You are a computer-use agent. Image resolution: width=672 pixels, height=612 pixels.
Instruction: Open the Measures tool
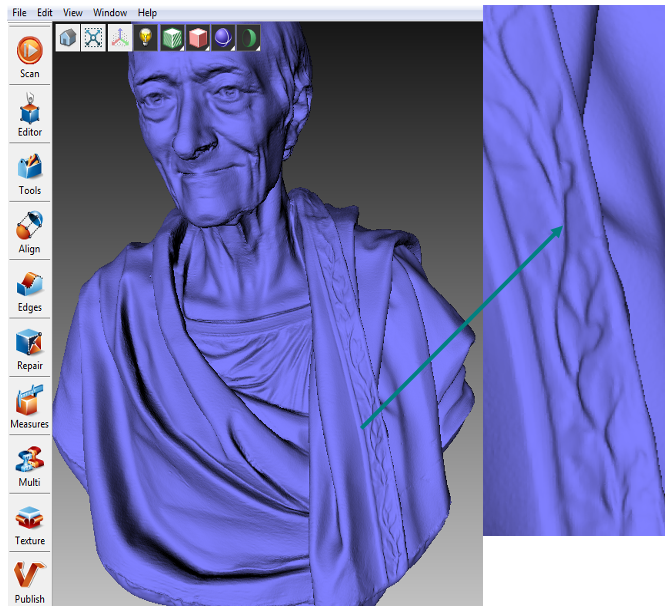click(29, 406)
